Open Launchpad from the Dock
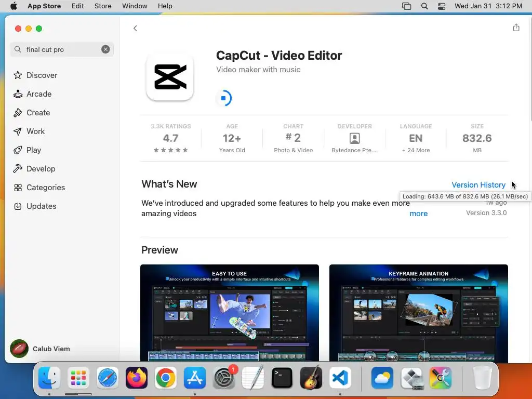The height and width of the screenshot is (399, 532). 78,378
